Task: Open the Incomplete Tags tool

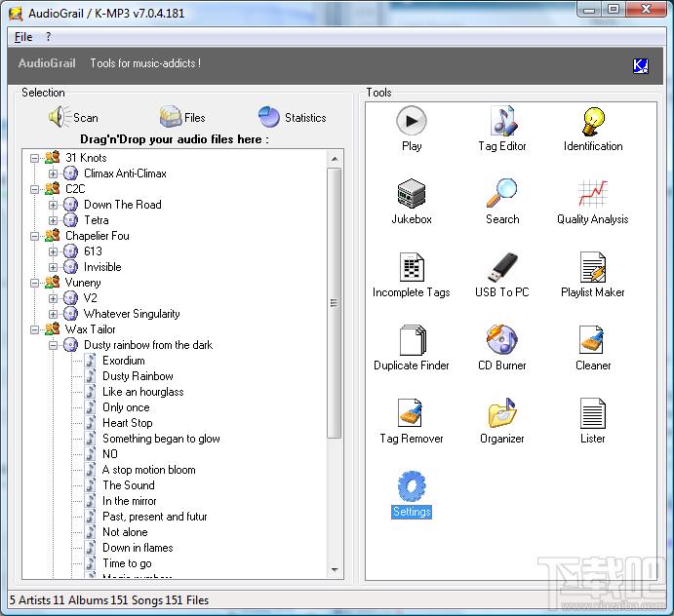Action: 412,275
